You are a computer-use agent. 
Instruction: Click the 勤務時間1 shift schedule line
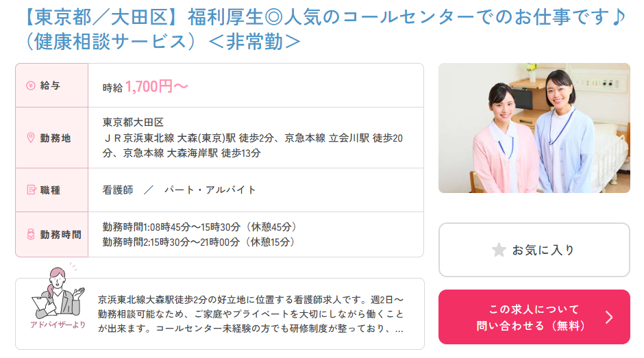click(199, 227)
